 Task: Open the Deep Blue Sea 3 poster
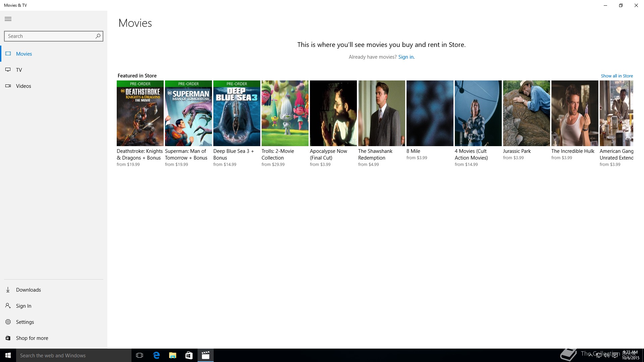(237, 113)
